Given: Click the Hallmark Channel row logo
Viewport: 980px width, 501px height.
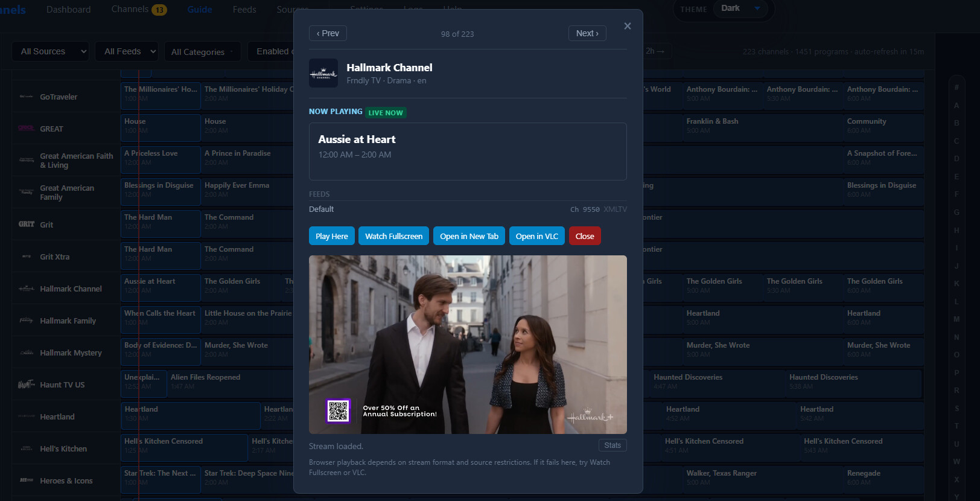Looking at the screenshot, I should pyautogui.click(x=26, y=289).
